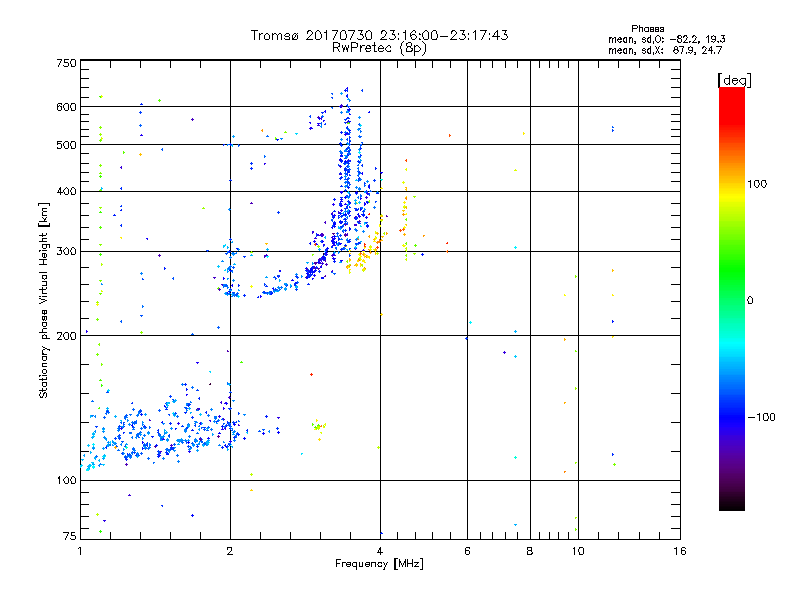Click the y-axis '300' tick label
The height and width of the screenshot is (600, 800).
coord(66,252)
